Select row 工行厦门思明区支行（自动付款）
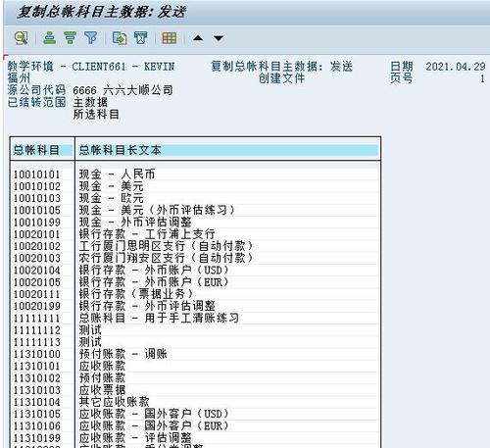Screen dimensions: 490x448 195,246
